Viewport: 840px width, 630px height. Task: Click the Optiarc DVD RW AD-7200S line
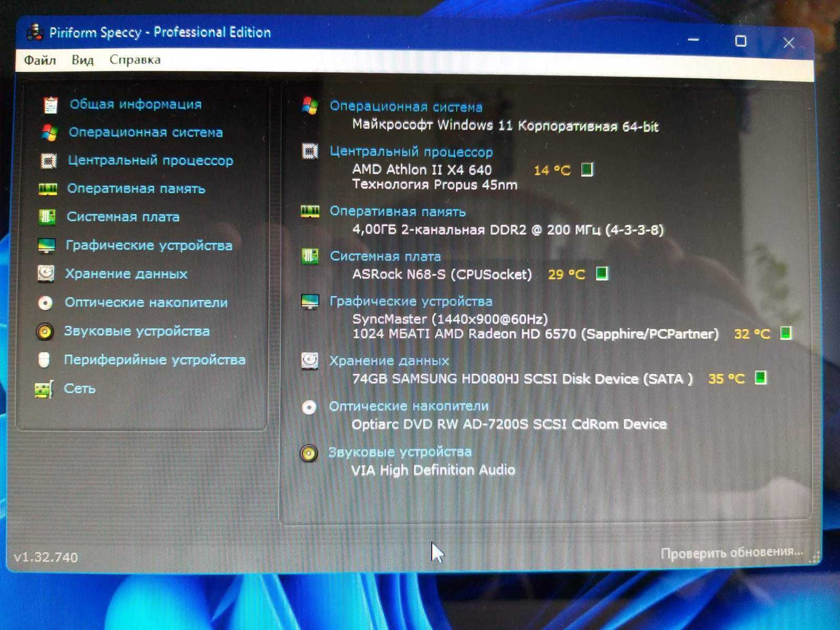509,424
